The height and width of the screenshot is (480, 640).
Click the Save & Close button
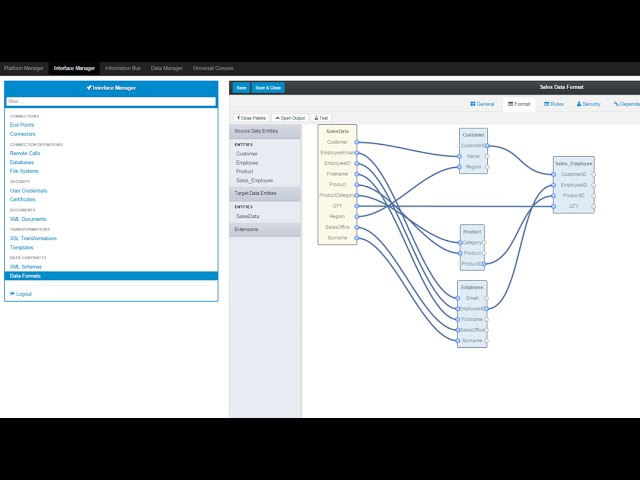(x=268, y=88)
